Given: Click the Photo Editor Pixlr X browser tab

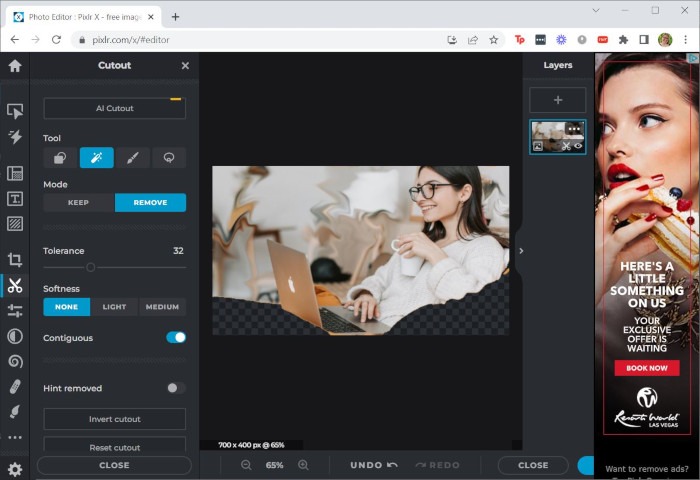Looking at the screenshot, I should (x=83, y=17).
